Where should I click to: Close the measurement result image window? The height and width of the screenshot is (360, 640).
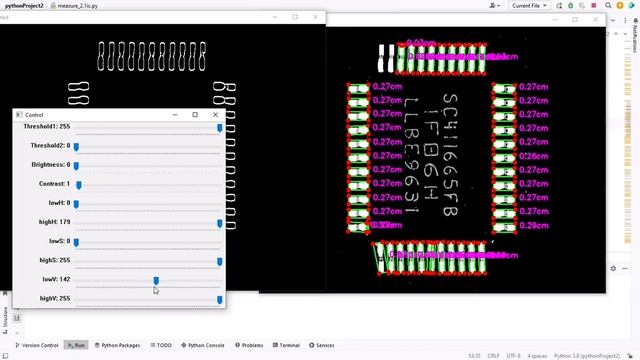pyautogui.click(x=596, y=20)
